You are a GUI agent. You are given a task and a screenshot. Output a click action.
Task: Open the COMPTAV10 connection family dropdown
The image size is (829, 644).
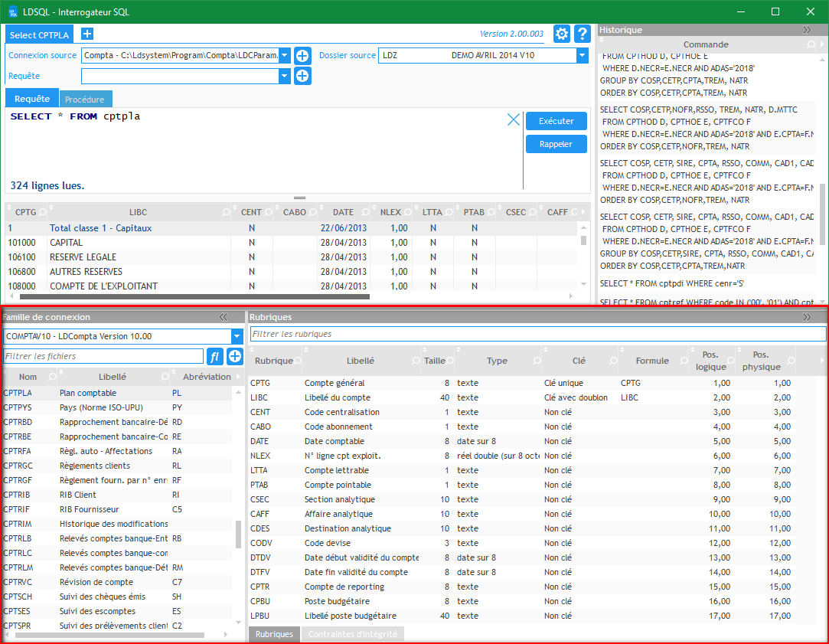pyautogui.click(x=237, y=336)
